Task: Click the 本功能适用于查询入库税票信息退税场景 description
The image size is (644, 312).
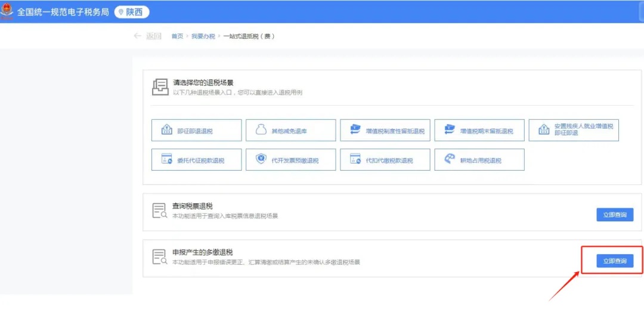Action: (225, 216)
